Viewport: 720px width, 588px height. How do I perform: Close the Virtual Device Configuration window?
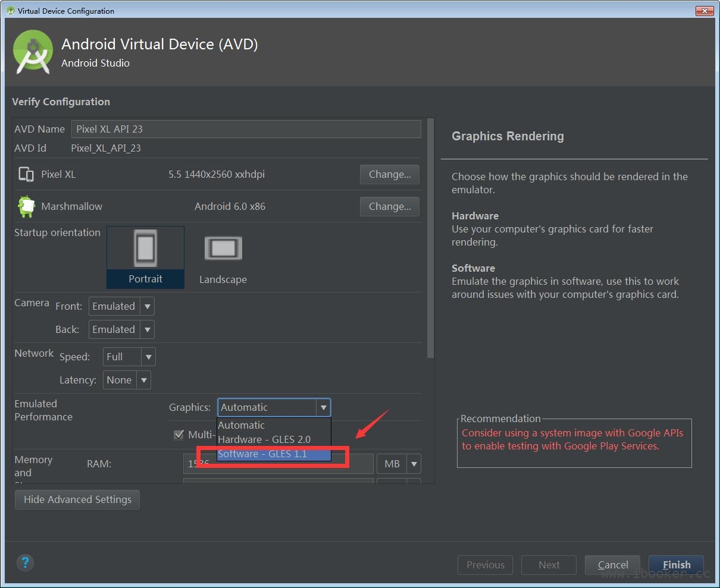pos(705,11)
